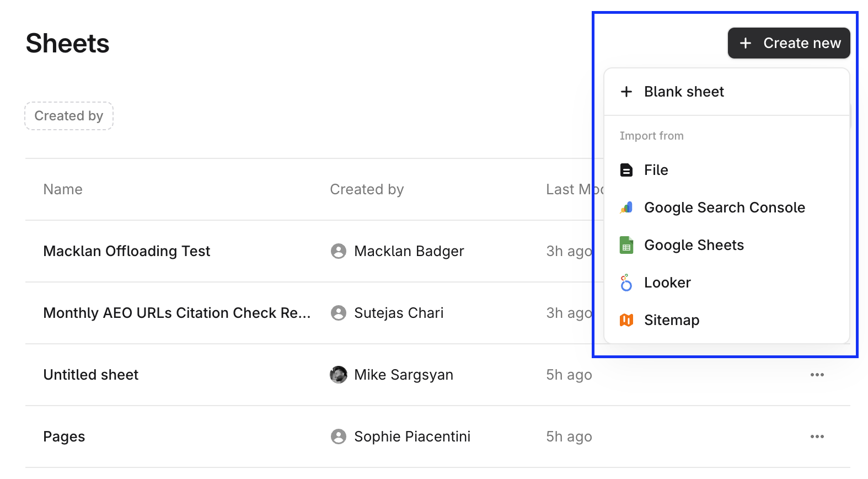Click the name Sutejas Chari

(399, 313)
